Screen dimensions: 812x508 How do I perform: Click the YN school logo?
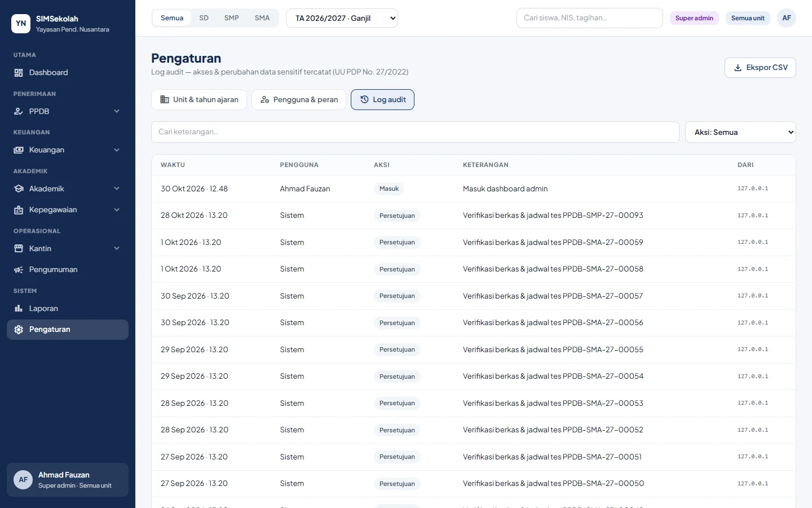pyautogui.click(x=21, y=24)
